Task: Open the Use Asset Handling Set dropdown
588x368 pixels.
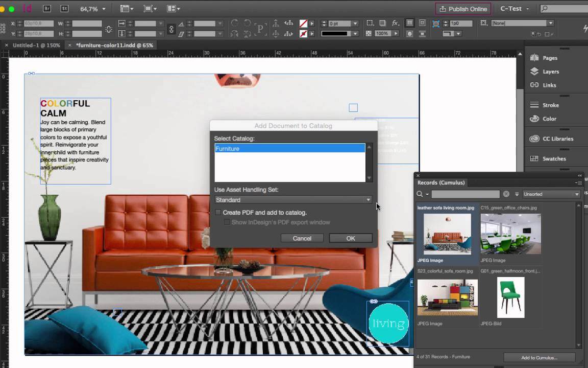Action: click(368, 200)
